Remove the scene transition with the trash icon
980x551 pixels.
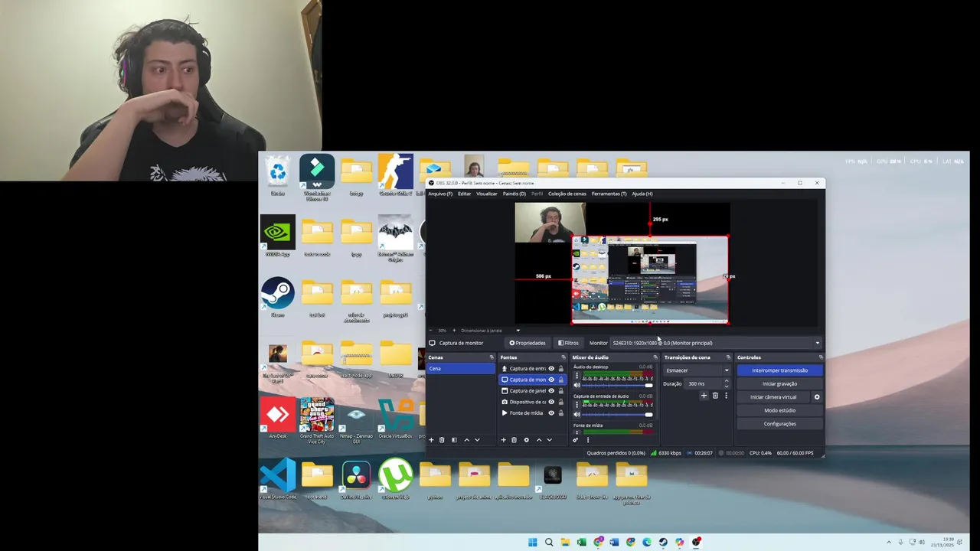click(715, 396)
